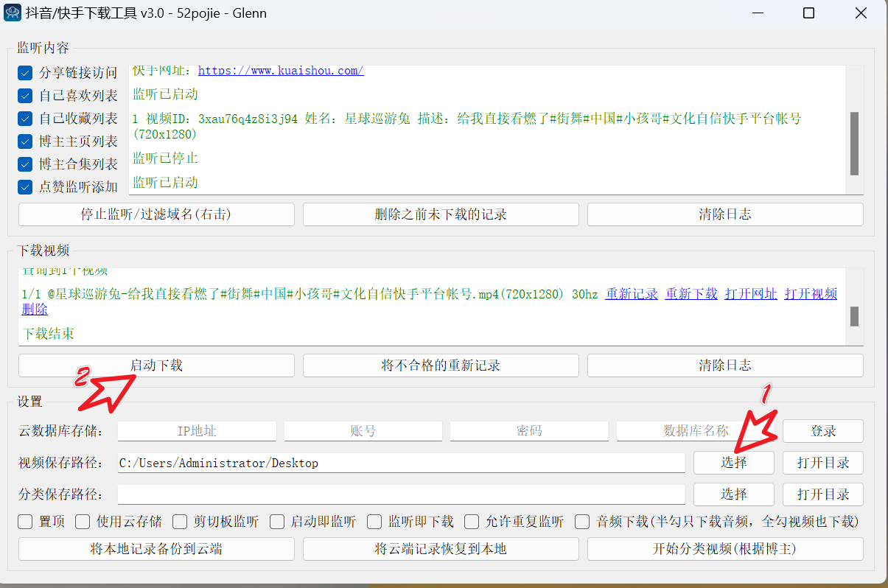Viewport: 888px width, 588px height.
Task: Toggle the 点赞监听添加 checkbox
Action: (x=25, y=186)
